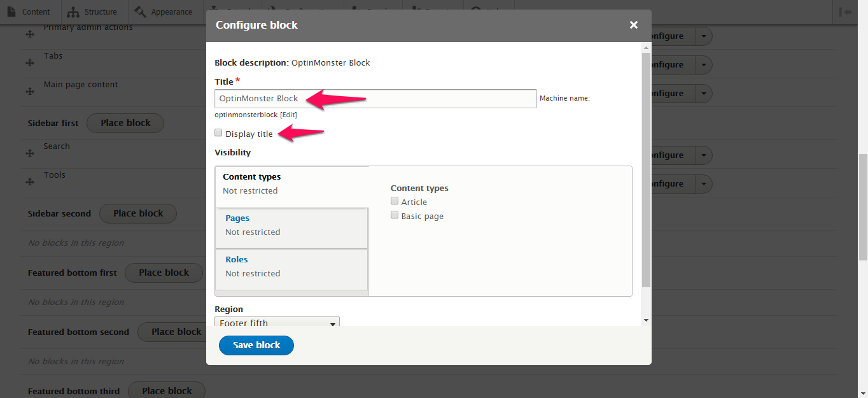This screenshot has width=868, height=398.
Task: Click the Edit machine name link
Action: 288,115
